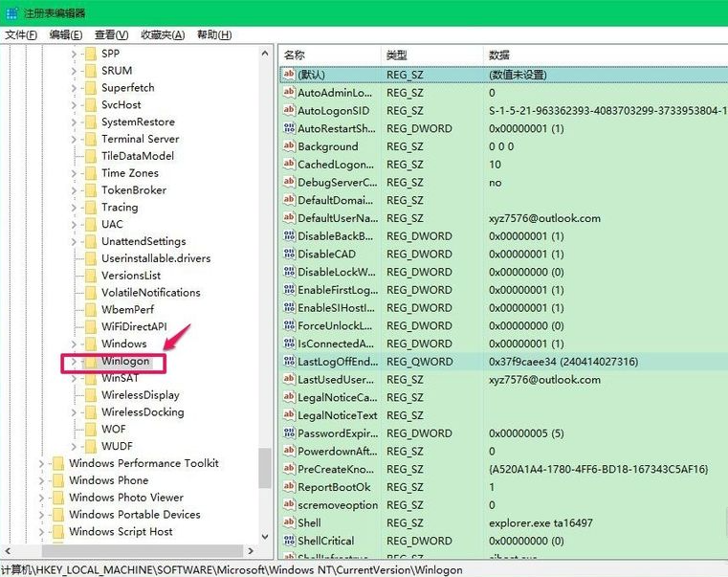The image size is (728, 577).
Task: Select the PreCreateKno value name
Action: 334,469
